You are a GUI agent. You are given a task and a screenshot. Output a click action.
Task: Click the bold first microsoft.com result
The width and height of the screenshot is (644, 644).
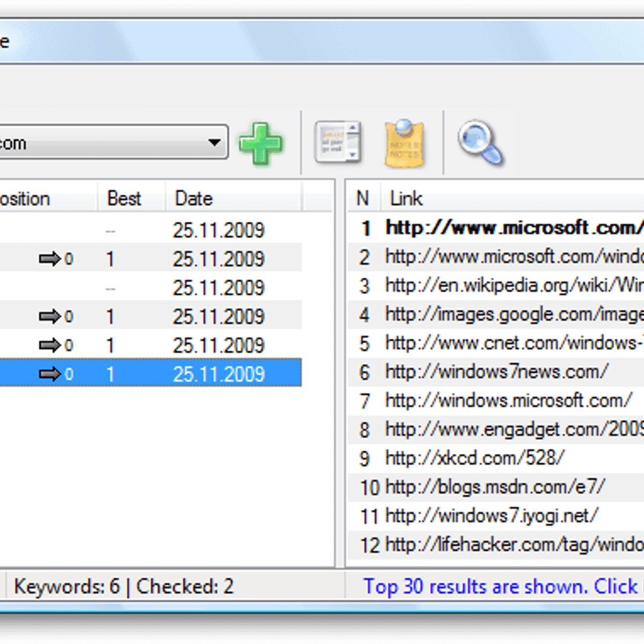514,228
